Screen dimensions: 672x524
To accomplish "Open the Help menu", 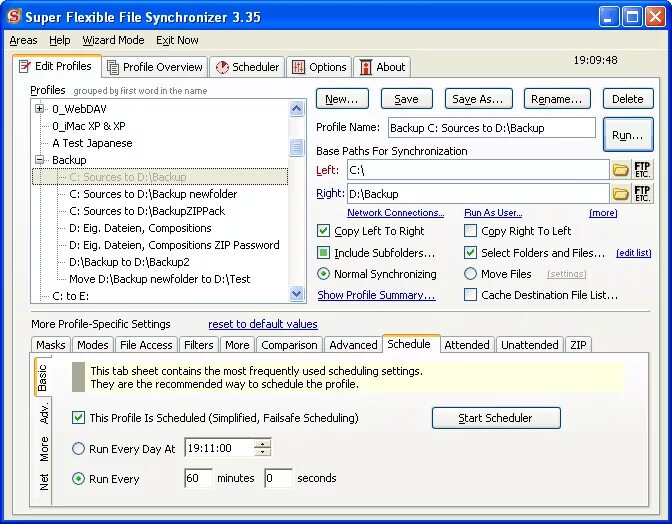I will click(x=60, y=40).
